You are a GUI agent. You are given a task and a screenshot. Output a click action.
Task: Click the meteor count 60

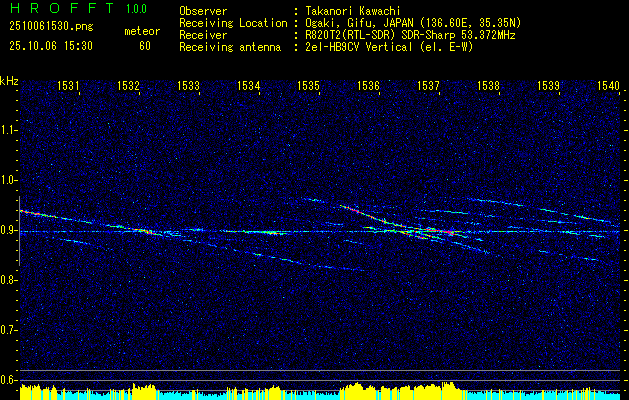145,46
